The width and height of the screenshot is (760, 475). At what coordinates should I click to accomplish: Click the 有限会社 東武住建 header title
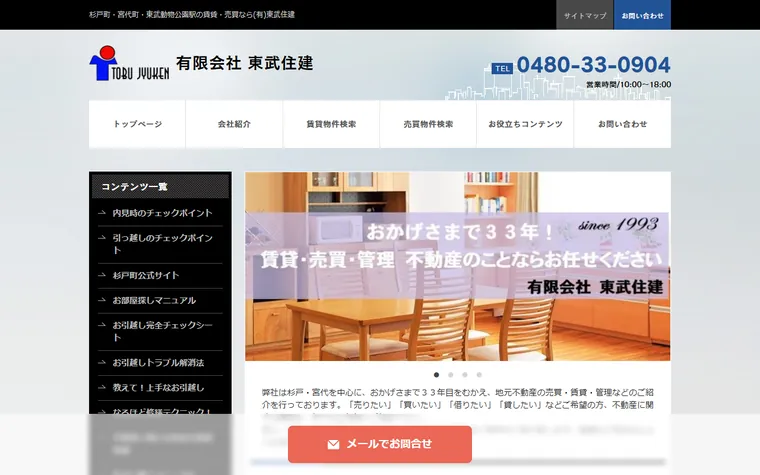[245, 63]
